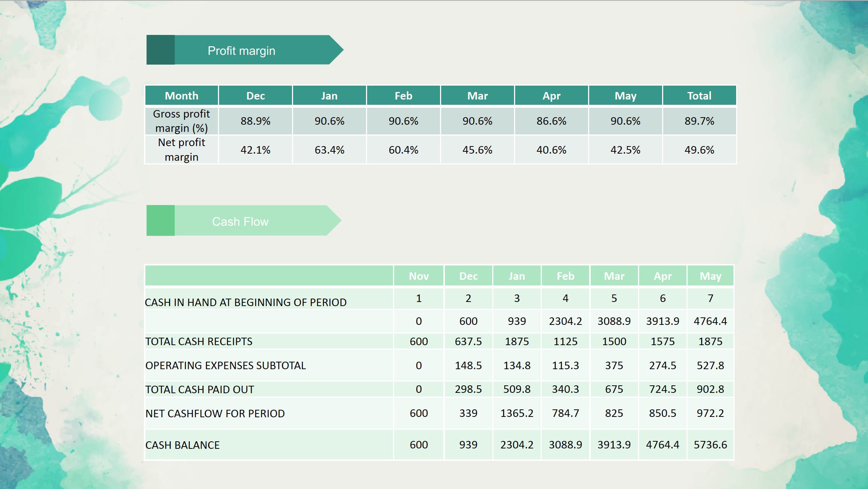The width and height of the screenshot is (868, 489).
Task: Select the 89.7% total gross margin cell
Action: pos(699,121)
